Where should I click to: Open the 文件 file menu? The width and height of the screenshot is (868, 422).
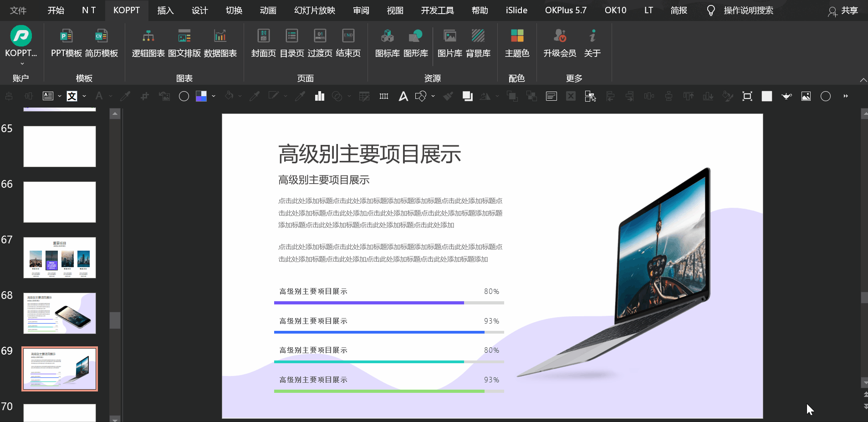point(18,10)
